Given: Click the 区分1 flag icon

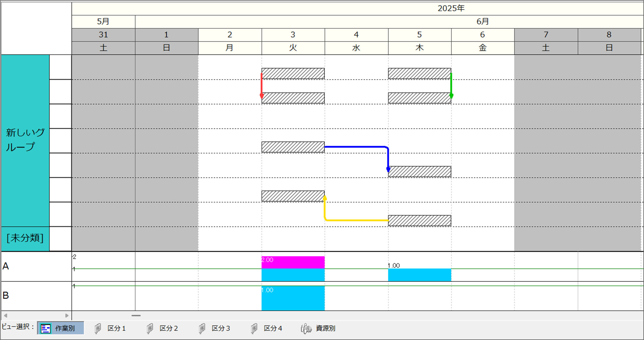Looking at the screenshot, I should click(98, 328).
